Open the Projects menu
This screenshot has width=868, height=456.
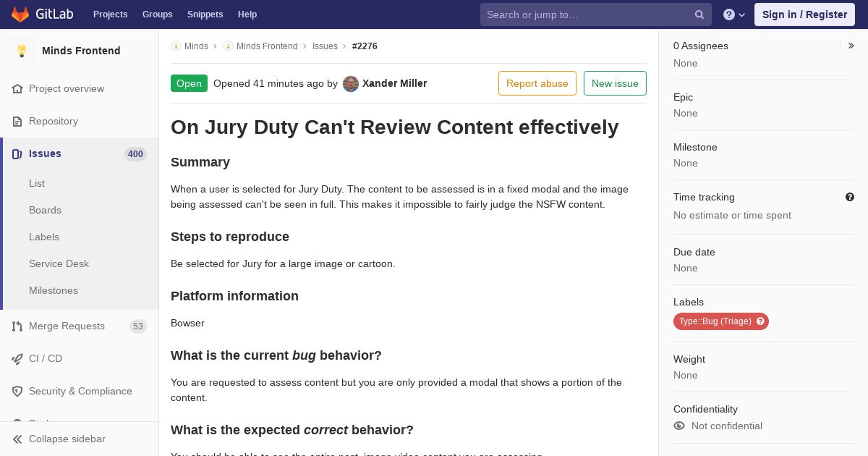pos(110,14)
